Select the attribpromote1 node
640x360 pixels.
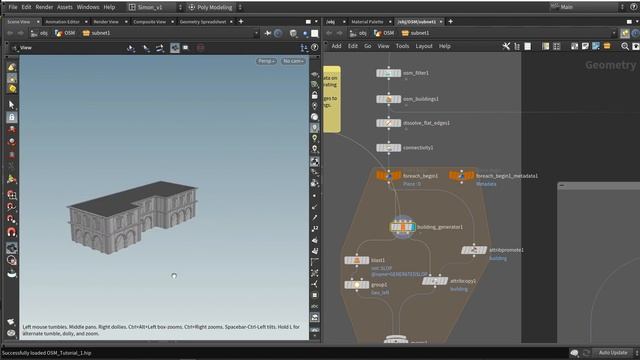pos(474,250)
